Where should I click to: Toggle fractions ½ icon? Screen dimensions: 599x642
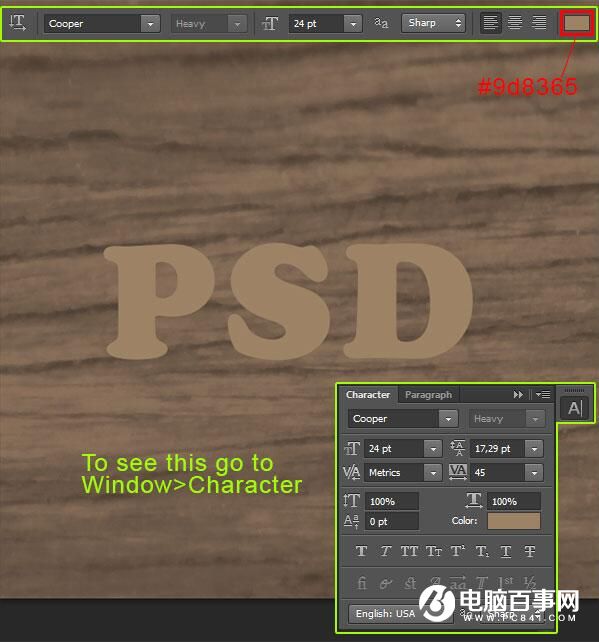[x=530, y=581]
